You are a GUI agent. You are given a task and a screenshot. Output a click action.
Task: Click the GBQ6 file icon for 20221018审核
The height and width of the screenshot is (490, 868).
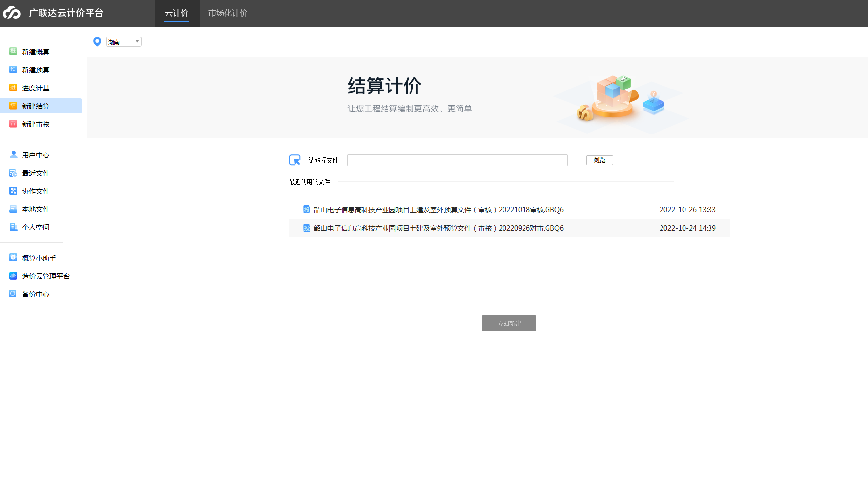click(x=307, y=209)
